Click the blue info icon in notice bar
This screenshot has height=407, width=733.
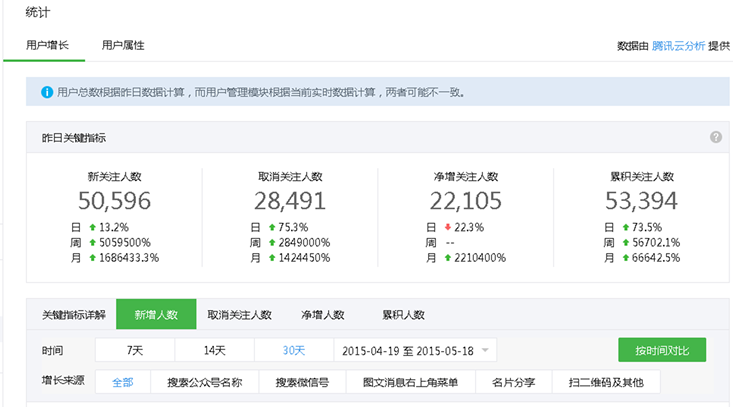(46, 92)
